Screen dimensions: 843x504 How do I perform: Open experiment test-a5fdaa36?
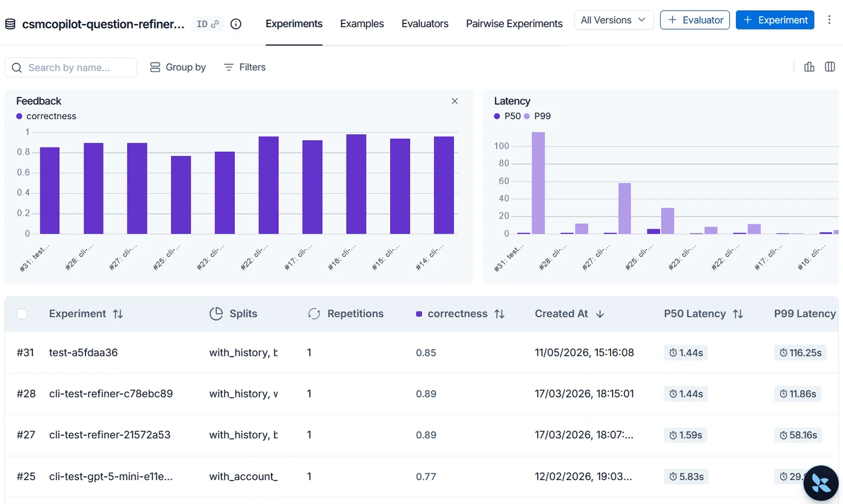(83, 352)
